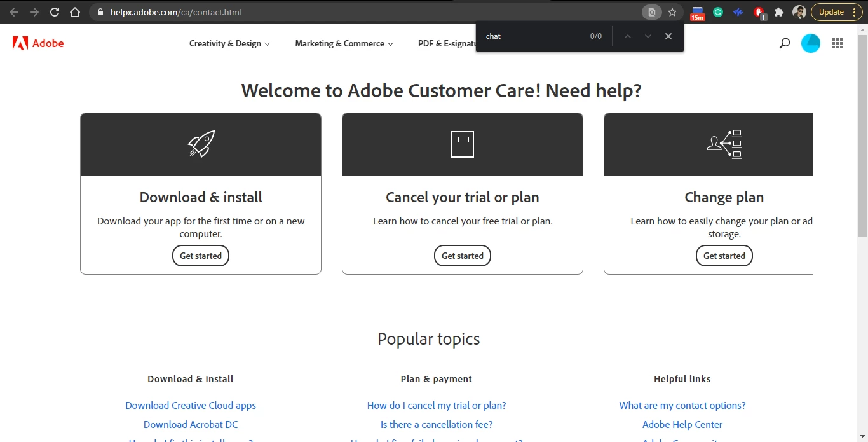The height and width of the screenshot is (442, 868).
Task: Close the find-in-page bar
Action: [668, 36]
